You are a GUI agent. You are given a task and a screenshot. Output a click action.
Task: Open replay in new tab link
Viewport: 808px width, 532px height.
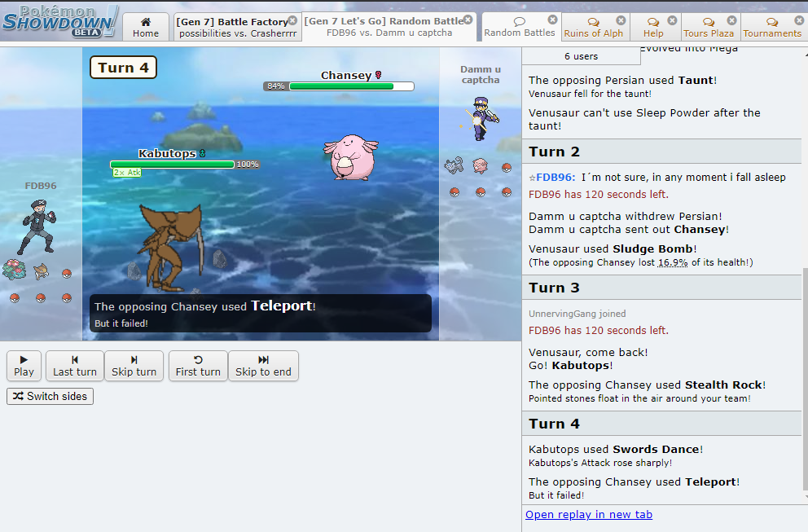[589, 514]
